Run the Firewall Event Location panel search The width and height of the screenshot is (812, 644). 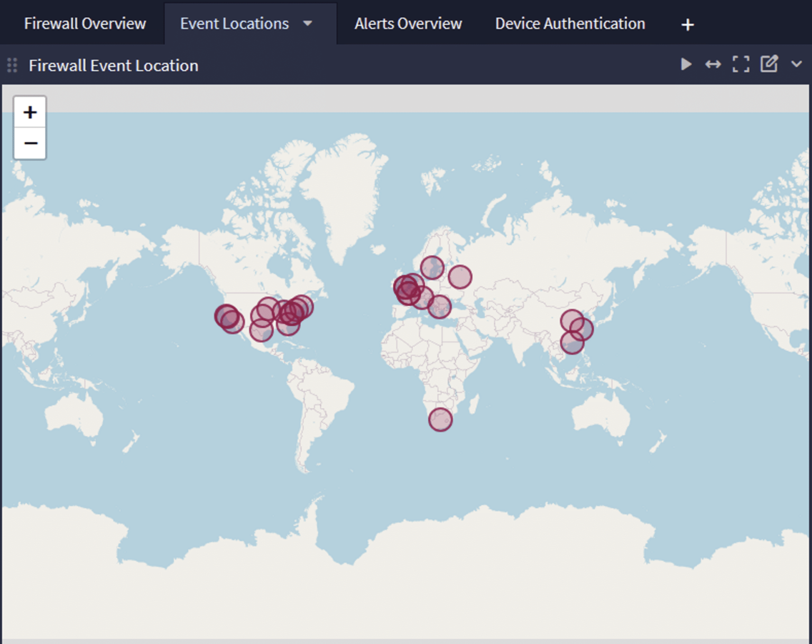click(x=686, y=65)
